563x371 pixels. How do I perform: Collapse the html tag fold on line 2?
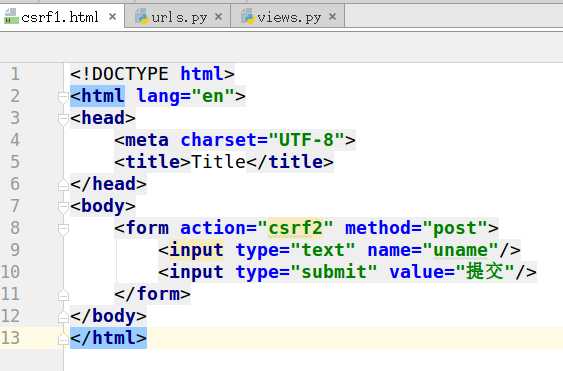(x=63, y=96)
